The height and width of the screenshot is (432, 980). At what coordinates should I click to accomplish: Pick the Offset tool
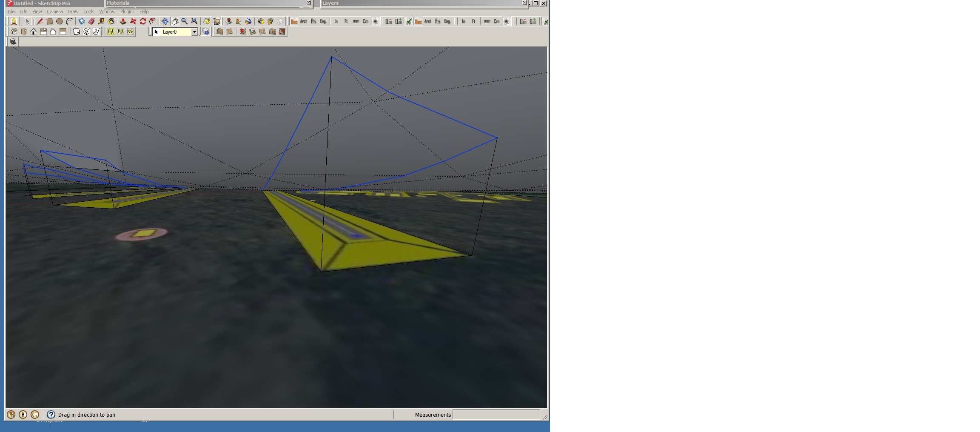tap(153, 21)
